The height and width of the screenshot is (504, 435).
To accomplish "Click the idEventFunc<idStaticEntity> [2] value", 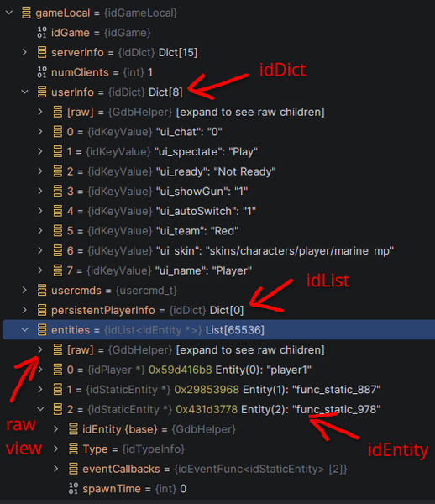I will click(x=260, y=469).
